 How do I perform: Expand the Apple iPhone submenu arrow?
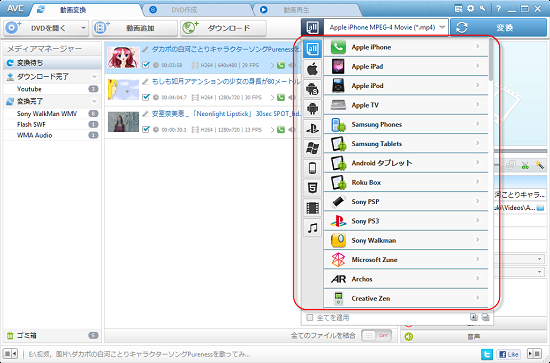click(x=478, y=46)
